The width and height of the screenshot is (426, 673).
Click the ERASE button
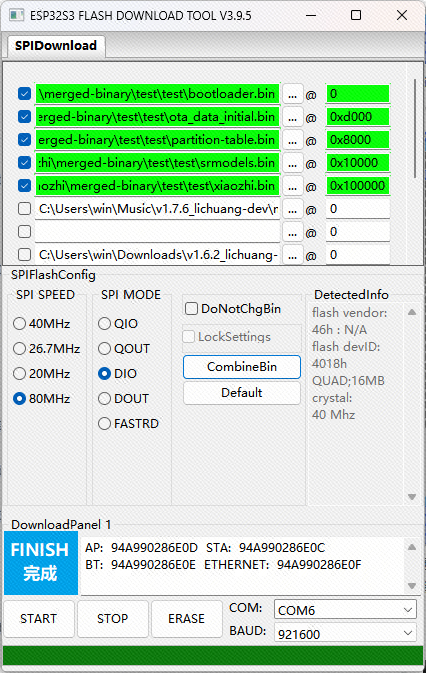point(187,618)
